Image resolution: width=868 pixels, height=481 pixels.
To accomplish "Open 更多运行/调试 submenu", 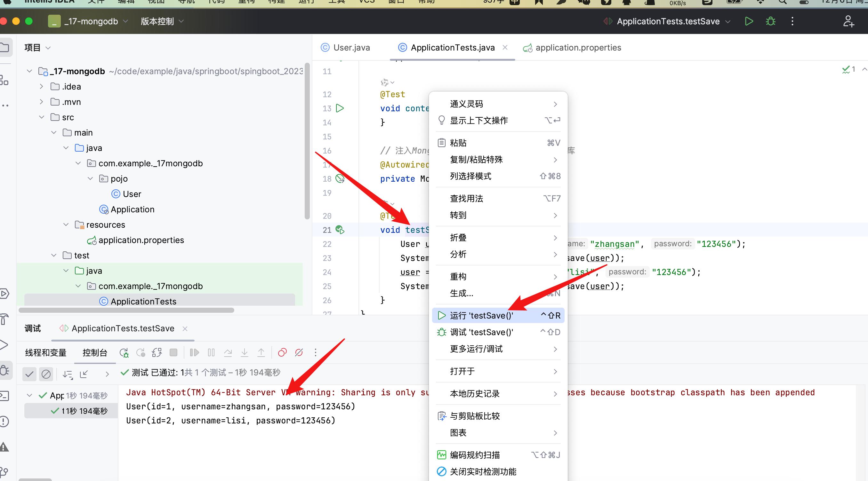I will 498,349.
